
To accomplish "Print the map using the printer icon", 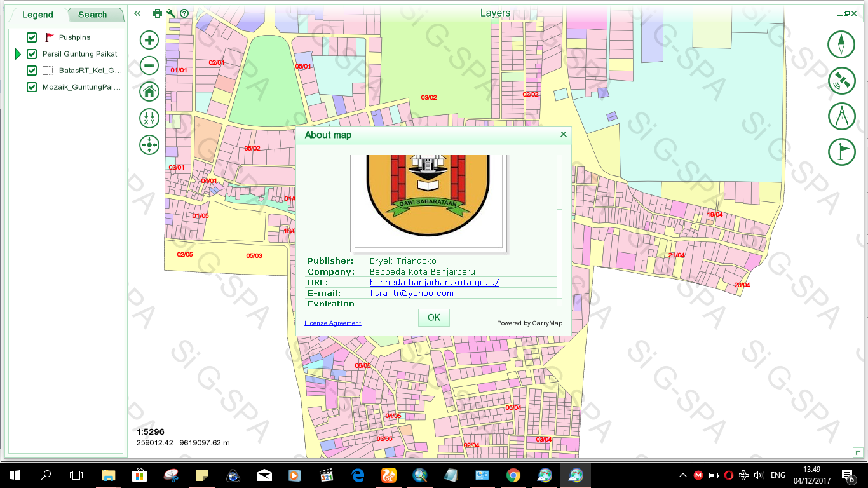I will (x=158, y=13).
